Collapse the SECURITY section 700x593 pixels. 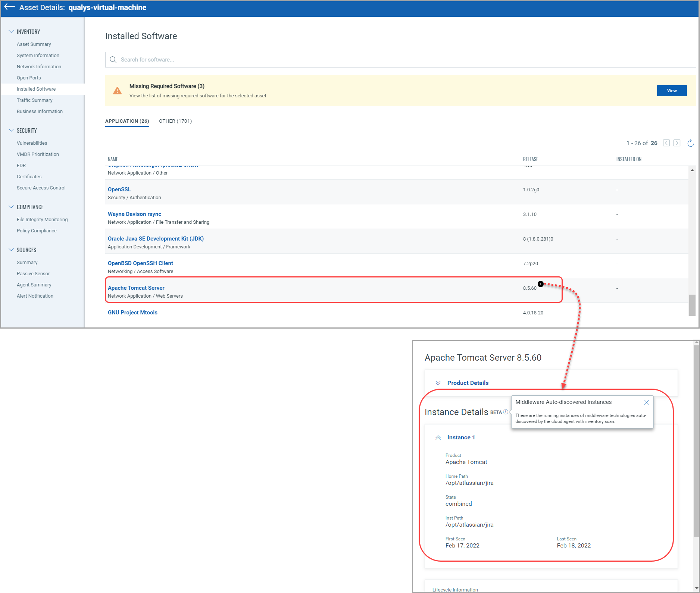click(11, 131)
